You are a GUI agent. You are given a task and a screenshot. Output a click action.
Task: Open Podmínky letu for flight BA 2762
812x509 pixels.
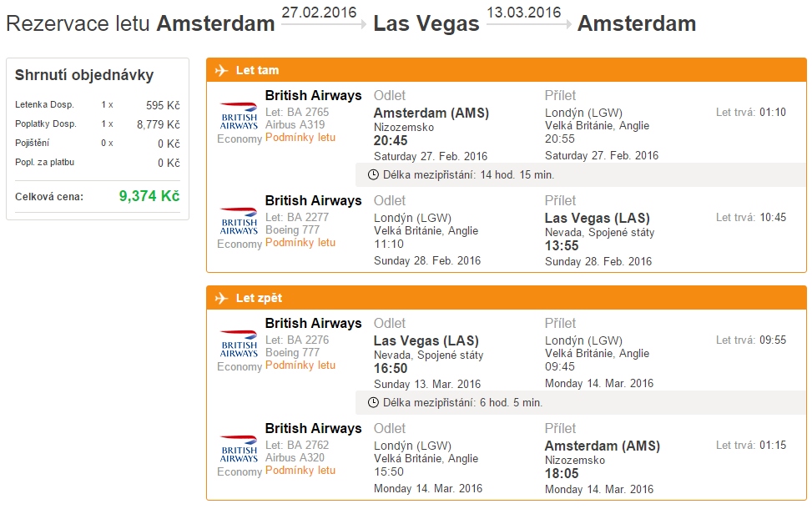pyautogui.click(x=300, y=471)
